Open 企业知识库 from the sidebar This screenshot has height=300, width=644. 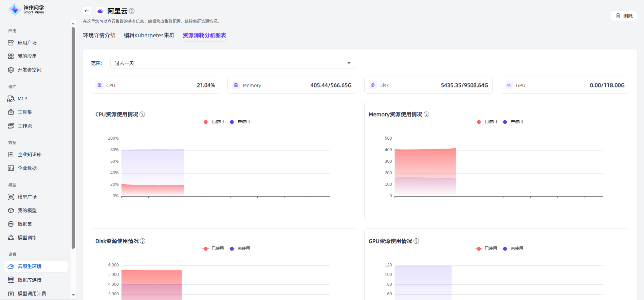pyautogui.click(x=29, y=155)
